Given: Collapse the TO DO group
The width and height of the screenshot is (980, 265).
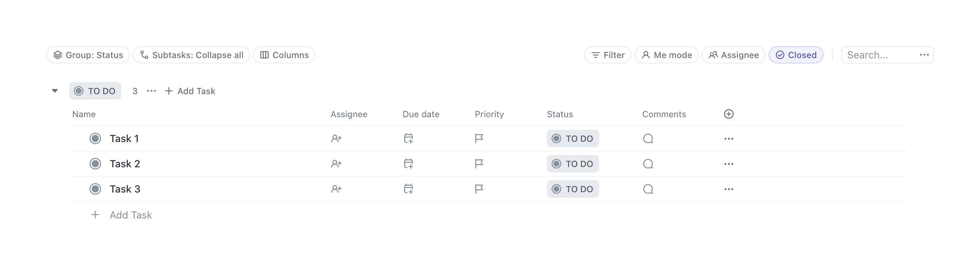Looking at the screenshot, I should tap(54, 91).
